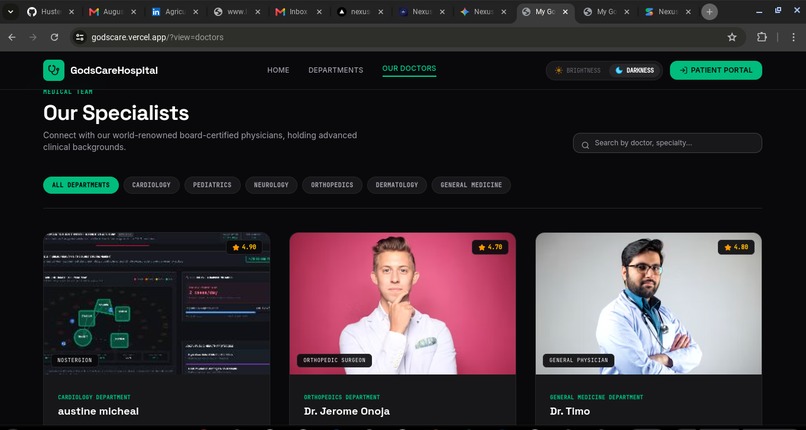806x430 pixels.
Task: Click the 4.90 star rating badge
Action: [244, 247]
